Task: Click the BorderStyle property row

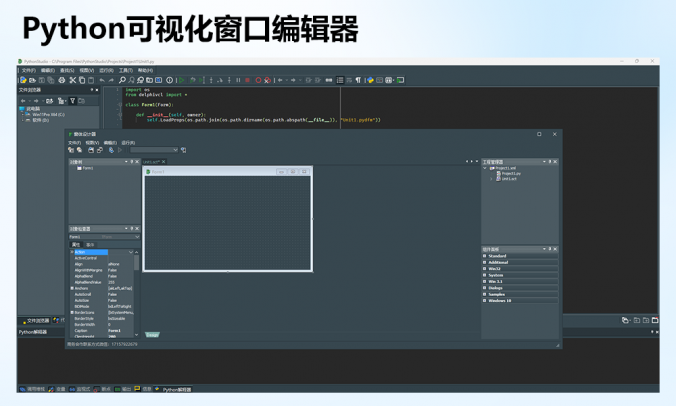Action: 102,319
